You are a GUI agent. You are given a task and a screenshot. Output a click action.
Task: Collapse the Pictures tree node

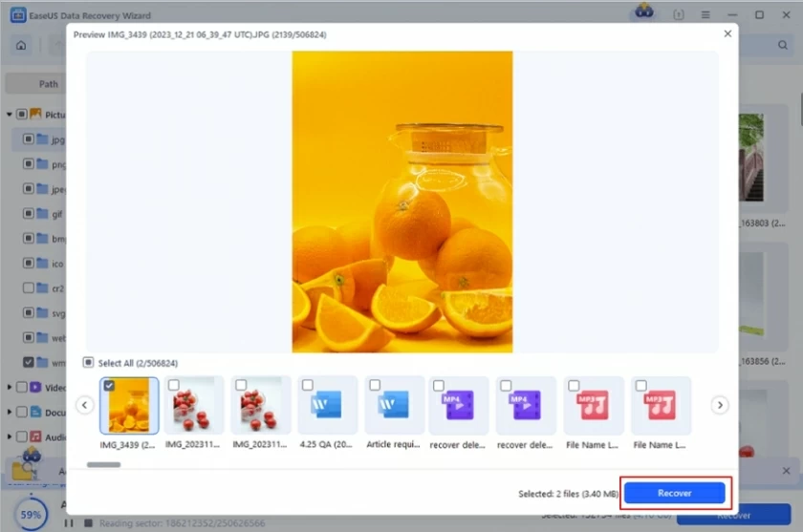(10, 114)
